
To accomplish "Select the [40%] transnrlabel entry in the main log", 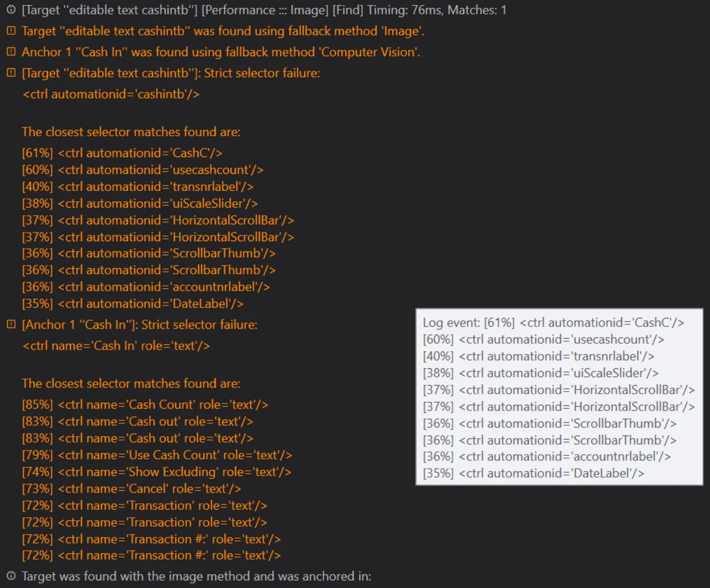I will 138,187.
